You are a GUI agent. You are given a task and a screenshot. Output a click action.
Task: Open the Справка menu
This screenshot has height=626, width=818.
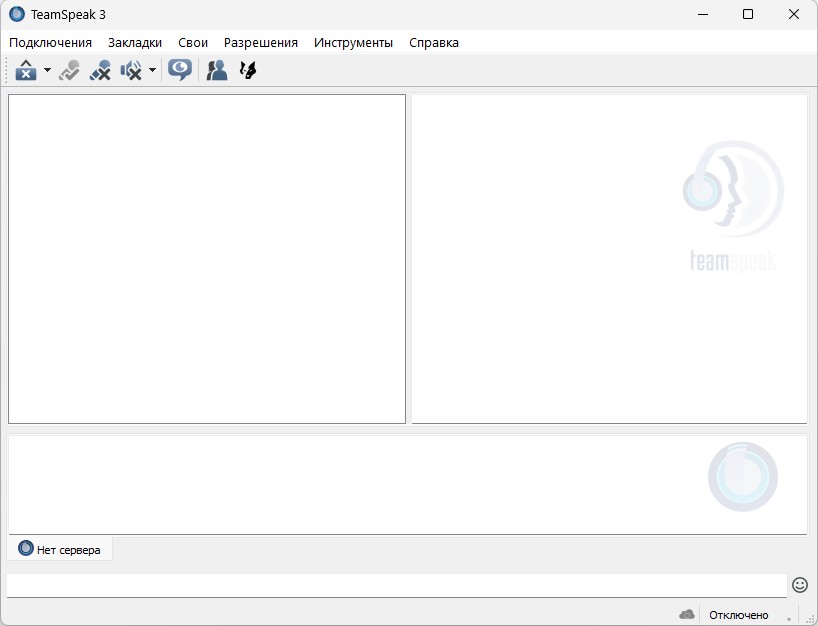click(x=434, y=43)
